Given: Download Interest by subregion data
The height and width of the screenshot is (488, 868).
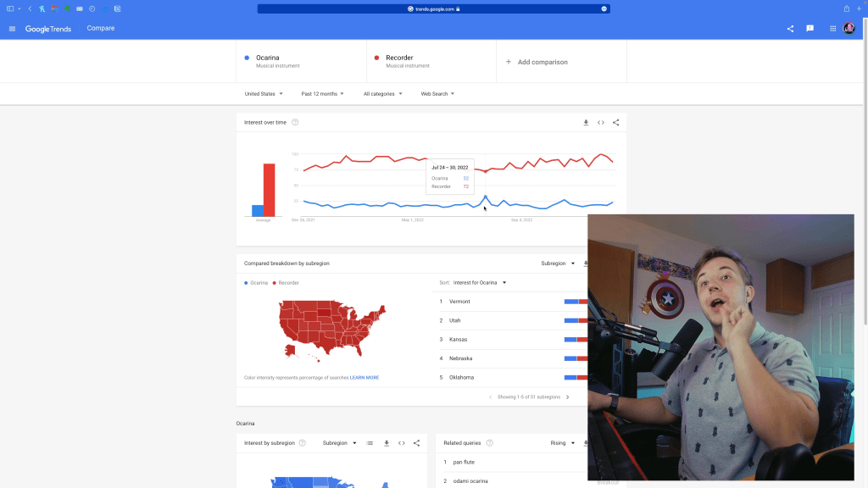Looking at the screenshot, I should tap(386, 443).
